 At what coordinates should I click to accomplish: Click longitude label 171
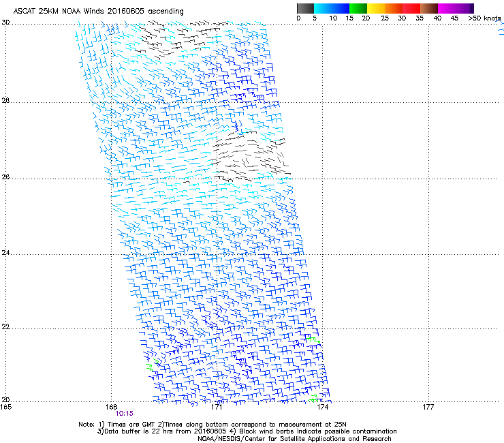click(217, 407)
